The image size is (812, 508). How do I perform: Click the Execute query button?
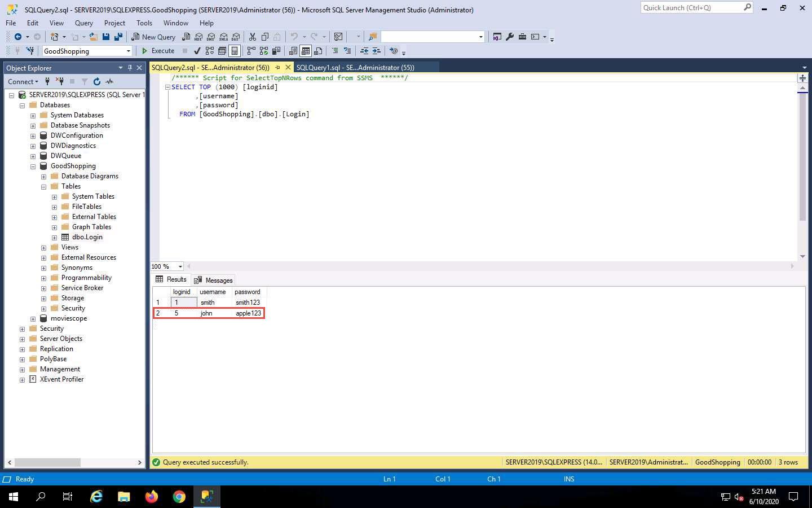pos(158,51)
